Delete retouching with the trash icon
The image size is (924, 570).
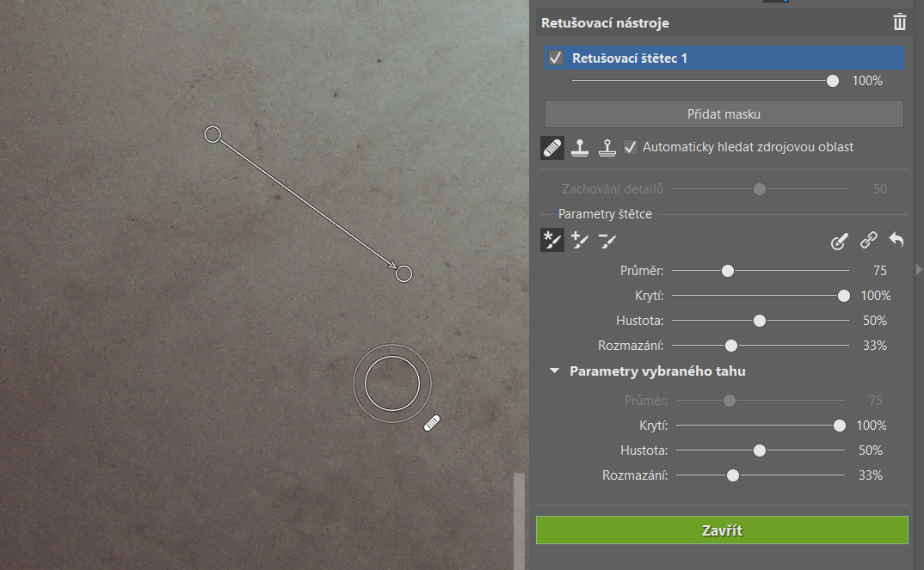(x=899, y=22)
